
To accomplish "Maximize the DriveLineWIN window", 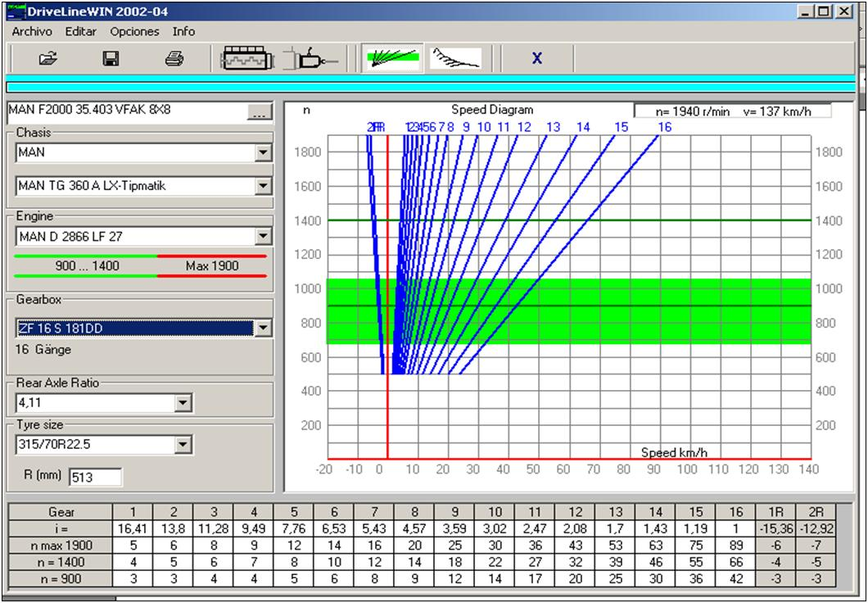I will point(824,11).
